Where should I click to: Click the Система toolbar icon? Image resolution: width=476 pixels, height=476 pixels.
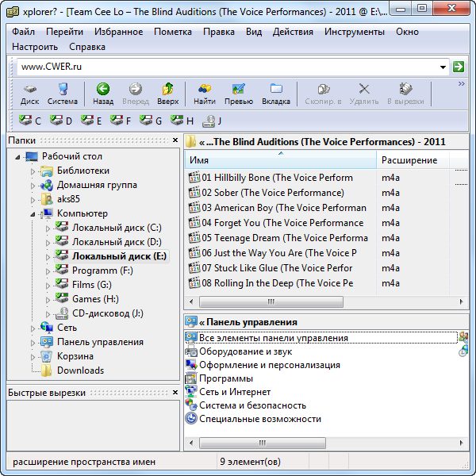pos(63,94)
